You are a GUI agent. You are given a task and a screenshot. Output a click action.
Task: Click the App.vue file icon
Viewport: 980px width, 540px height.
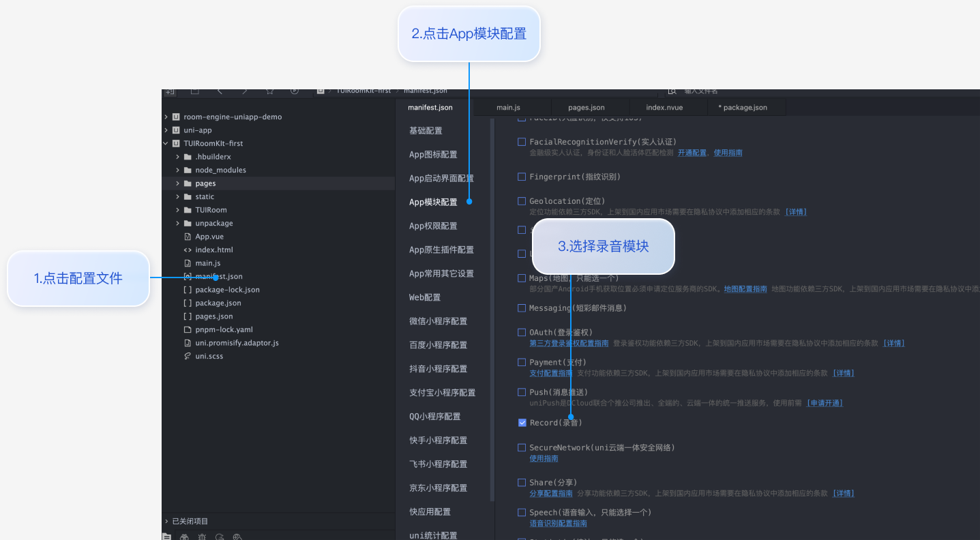[x=188, y=237]
